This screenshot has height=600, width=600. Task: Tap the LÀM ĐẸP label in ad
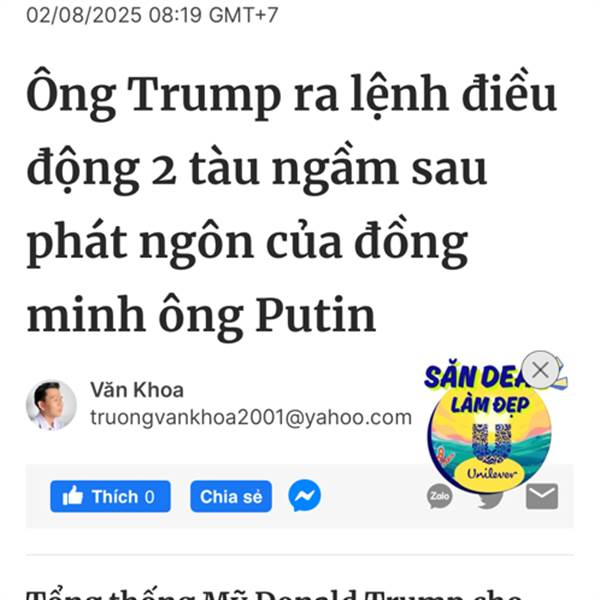coord(490,404)
